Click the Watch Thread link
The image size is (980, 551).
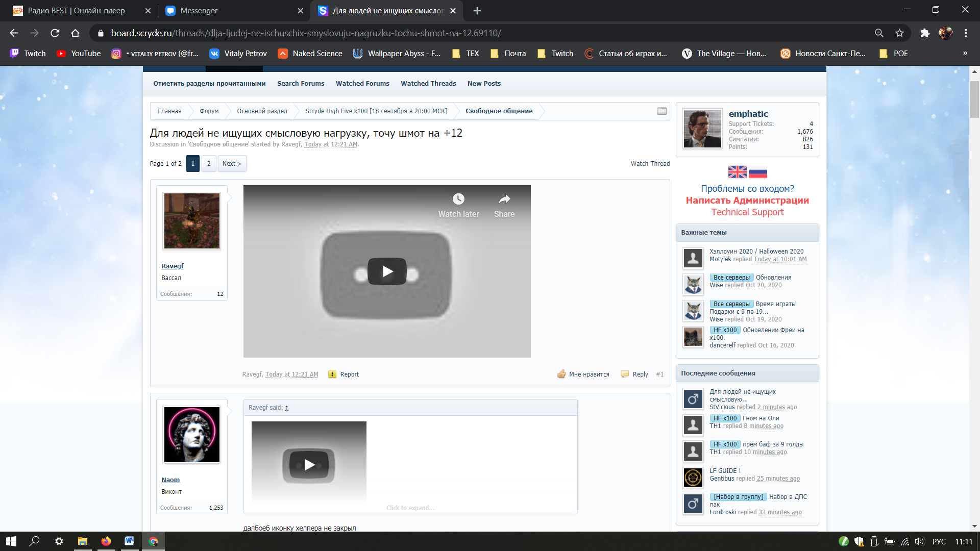pyautogui.click(x=650, y=164)
